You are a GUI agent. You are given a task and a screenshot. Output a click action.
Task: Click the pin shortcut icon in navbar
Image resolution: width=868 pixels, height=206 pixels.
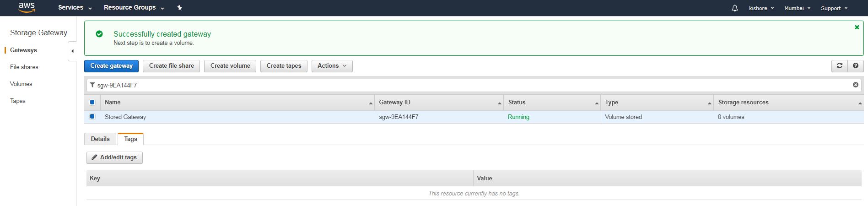(x=180, y=8)
